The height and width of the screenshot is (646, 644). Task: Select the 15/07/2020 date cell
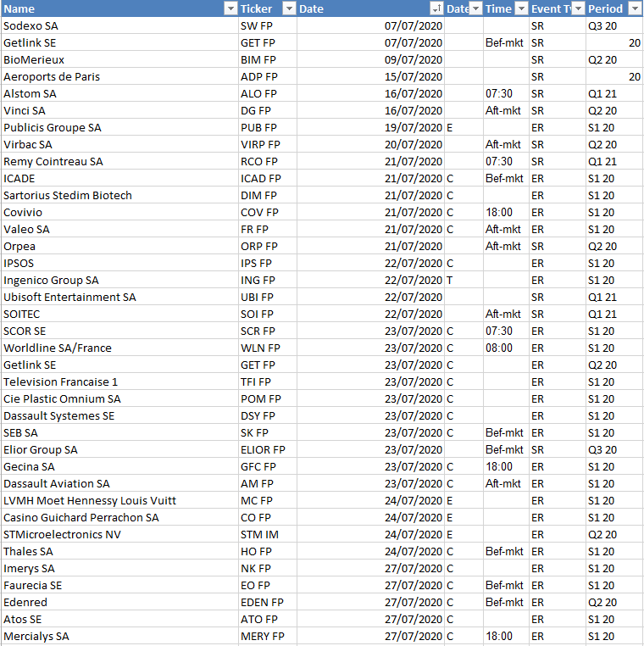[x=370, y=76]
